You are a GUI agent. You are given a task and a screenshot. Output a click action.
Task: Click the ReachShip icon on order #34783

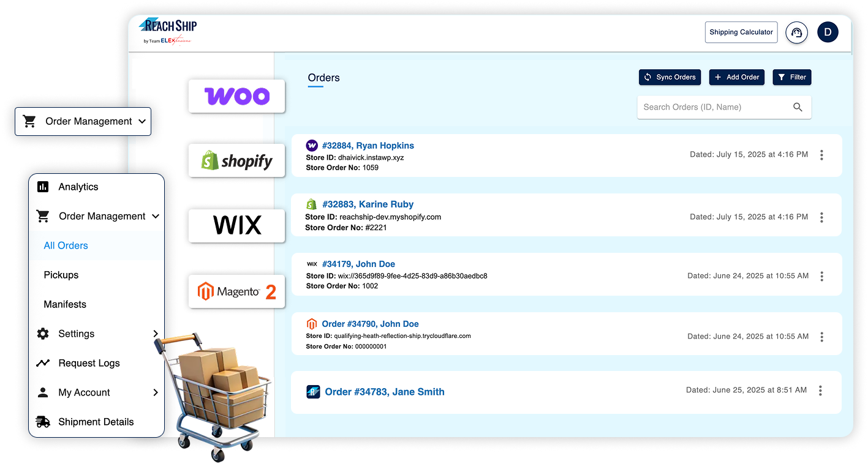pyautogui.click(x=313, y=392)
